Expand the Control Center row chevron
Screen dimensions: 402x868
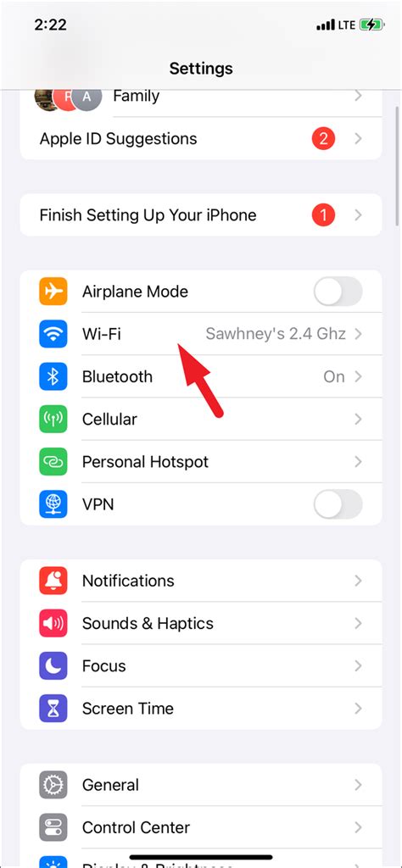(x=358, y=827)
